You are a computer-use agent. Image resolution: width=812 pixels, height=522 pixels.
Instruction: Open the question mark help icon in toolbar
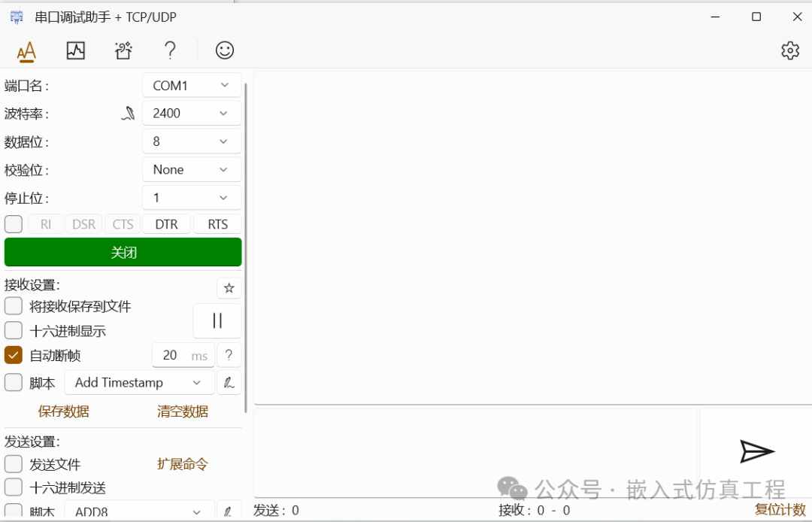pyautogui.click(x=170, y=50)
